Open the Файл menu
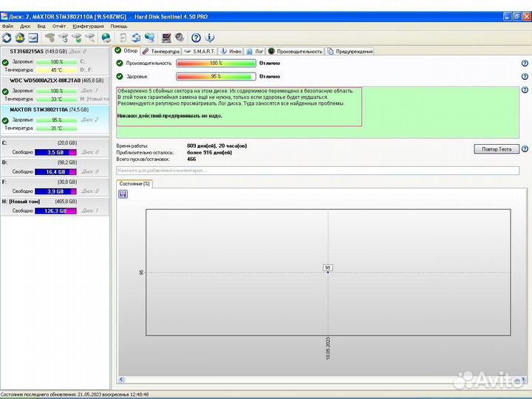The image size is (532, 399). (x=7, y=26)
